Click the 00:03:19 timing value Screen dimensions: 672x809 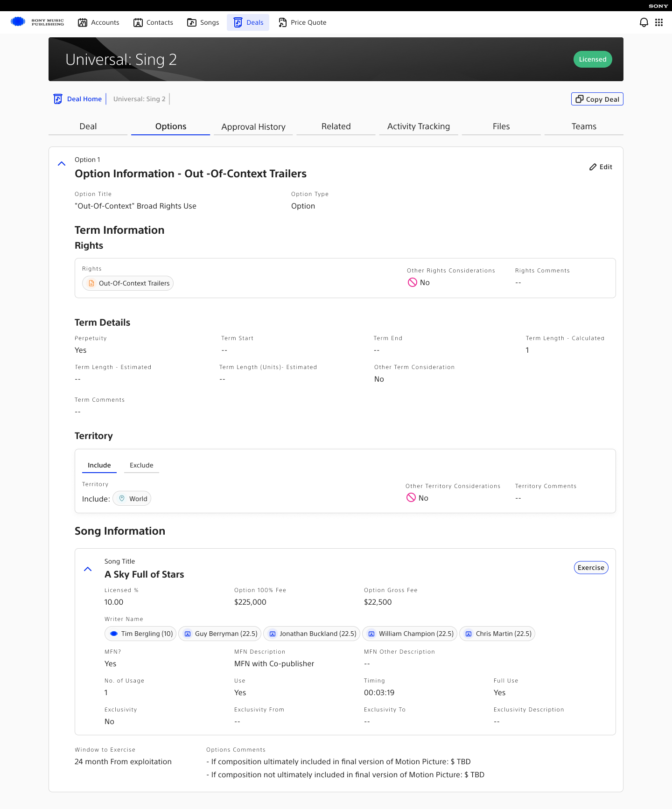pyautogui.click(x=379, y=692)
